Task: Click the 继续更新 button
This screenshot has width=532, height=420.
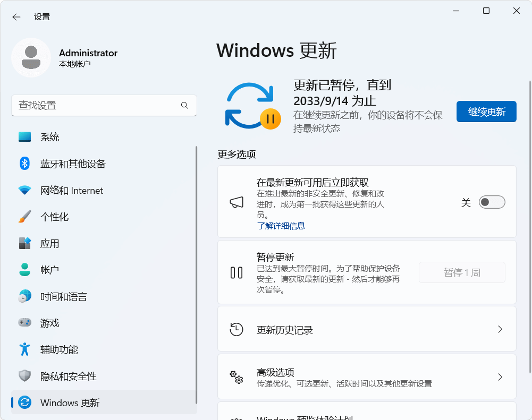Action: coord(486,112)
